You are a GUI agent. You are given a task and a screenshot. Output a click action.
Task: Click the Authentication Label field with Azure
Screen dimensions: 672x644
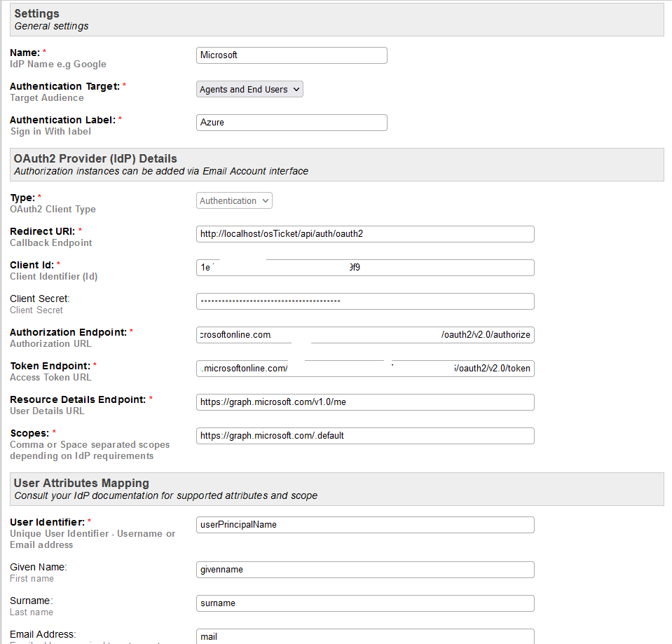click(x=292, y=123)
